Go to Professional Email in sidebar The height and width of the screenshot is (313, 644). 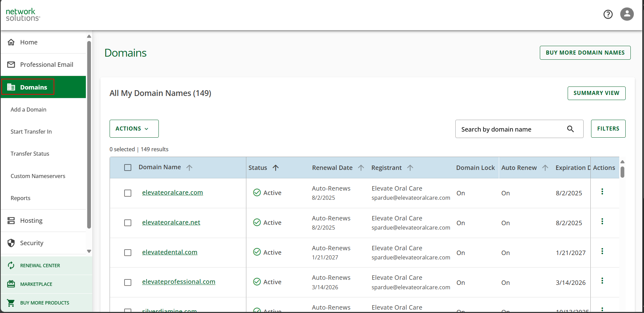[x=46, y=64]
